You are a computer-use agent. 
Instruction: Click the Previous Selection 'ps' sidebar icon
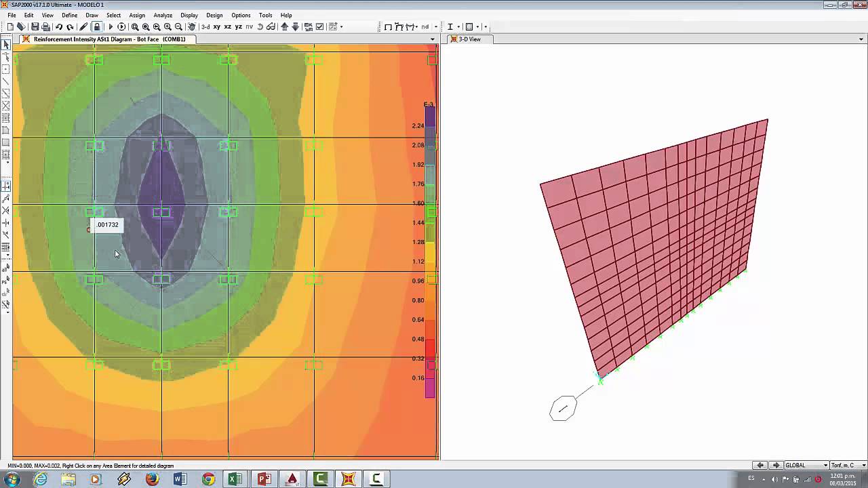click(6, 280)
